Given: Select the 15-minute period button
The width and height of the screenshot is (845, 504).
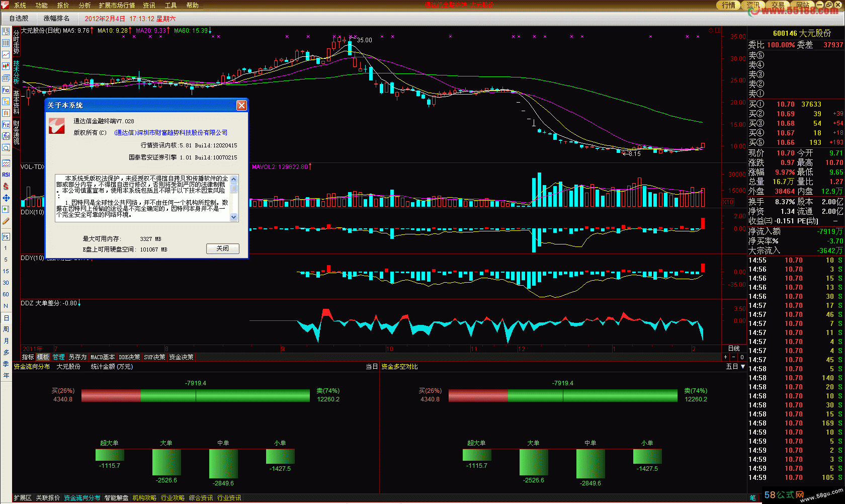Looking at the screenshot, I should click(x=6, y=271).
